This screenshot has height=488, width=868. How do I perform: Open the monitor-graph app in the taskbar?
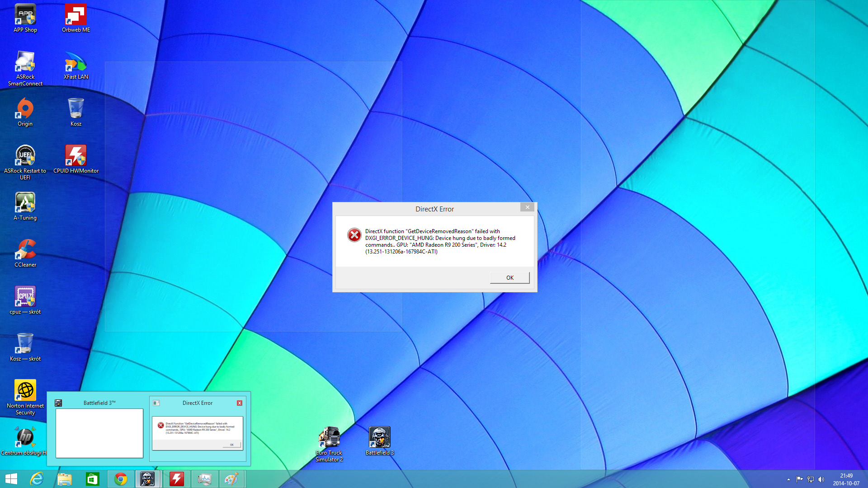205,479
